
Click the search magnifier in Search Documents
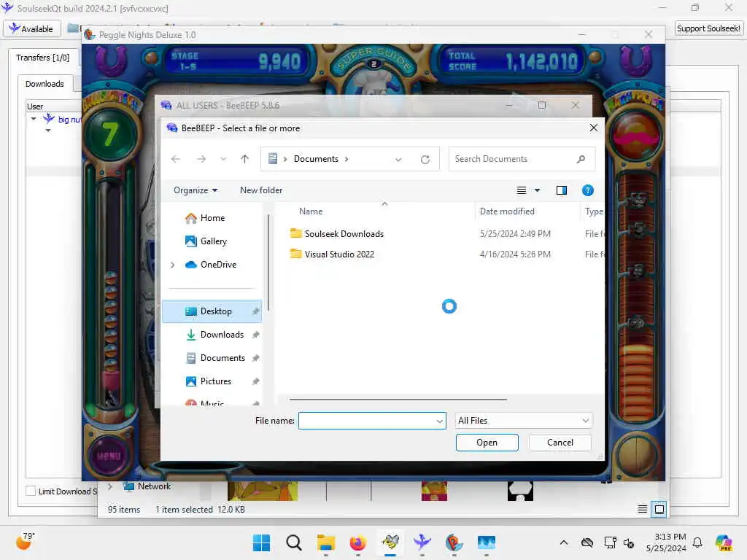pyautogui.click(x=581, y=159)
